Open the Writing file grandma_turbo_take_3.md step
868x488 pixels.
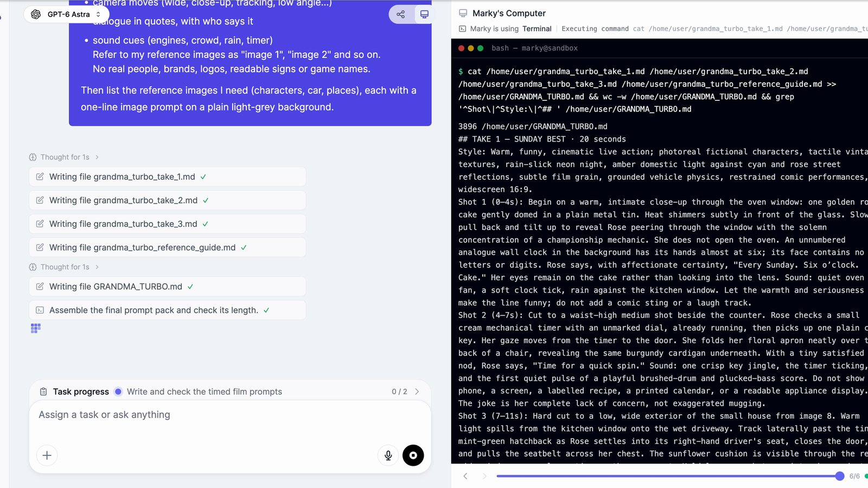(x=167, y=224)
